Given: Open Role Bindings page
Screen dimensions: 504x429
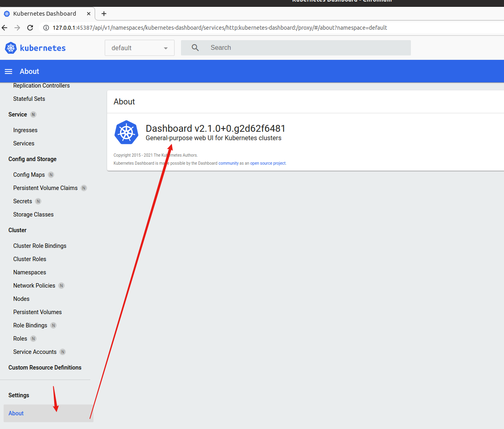Looking at the screenshot, I should (30, 325).
